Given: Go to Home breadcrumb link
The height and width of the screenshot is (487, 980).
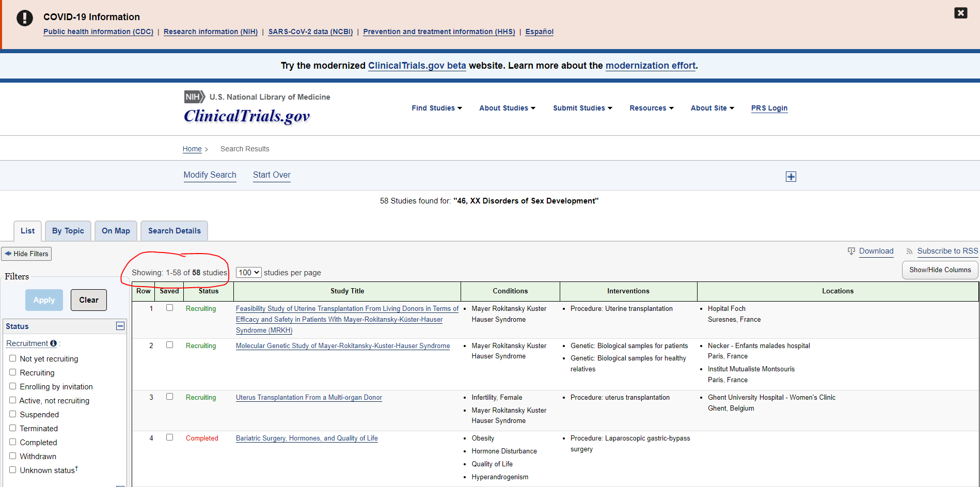Looking at the screenshot, I should 192,149.
